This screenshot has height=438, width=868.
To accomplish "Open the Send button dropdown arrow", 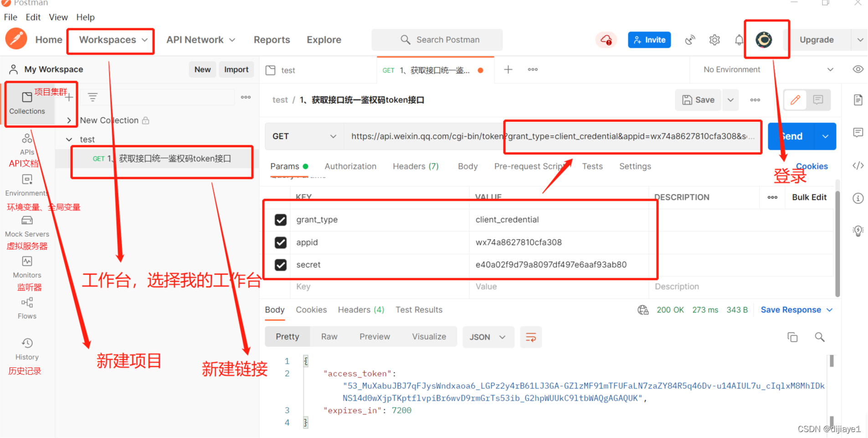I will coord(825,136).
